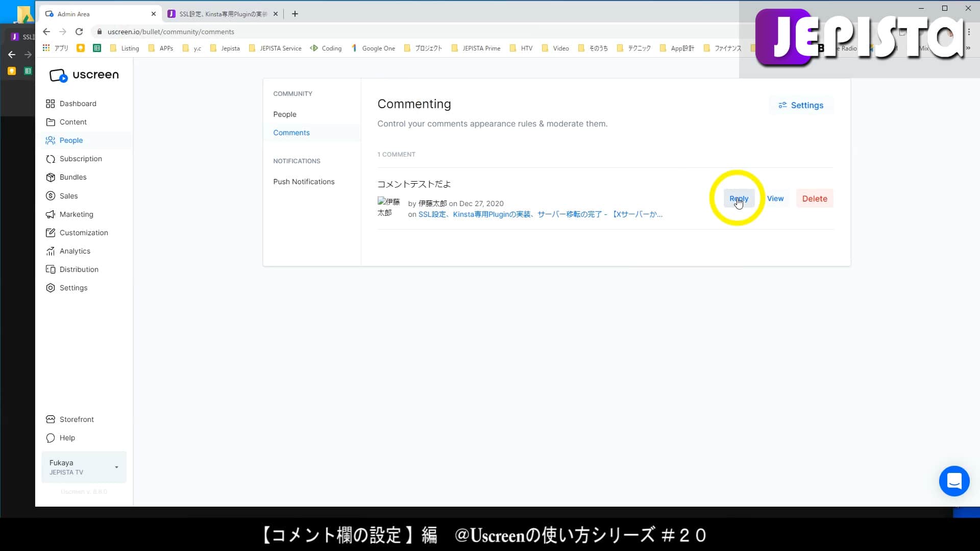The width and height of the screenshot is (980, 551).
Task: Open the App設計 bookmark folder
Action: tap(677, 48)
